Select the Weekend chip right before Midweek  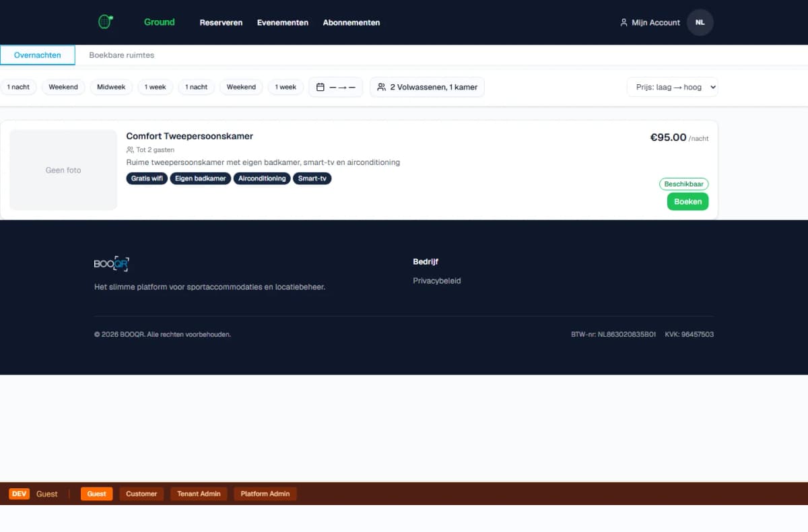point(63,87)
